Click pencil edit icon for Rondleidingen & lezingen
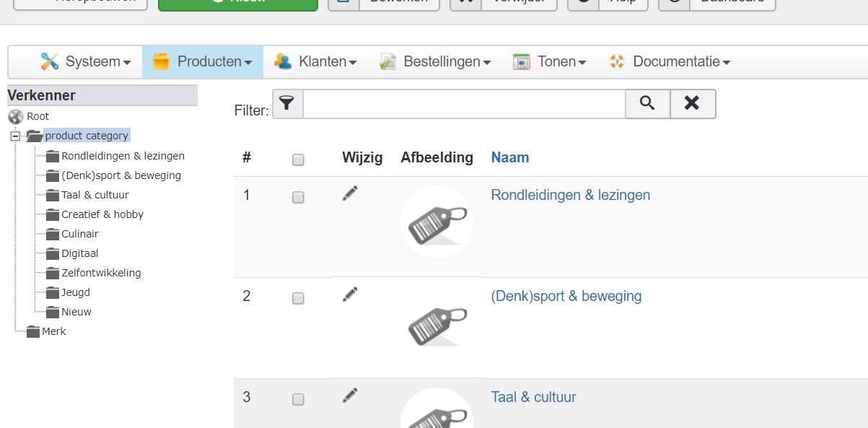 coord(350,193)
